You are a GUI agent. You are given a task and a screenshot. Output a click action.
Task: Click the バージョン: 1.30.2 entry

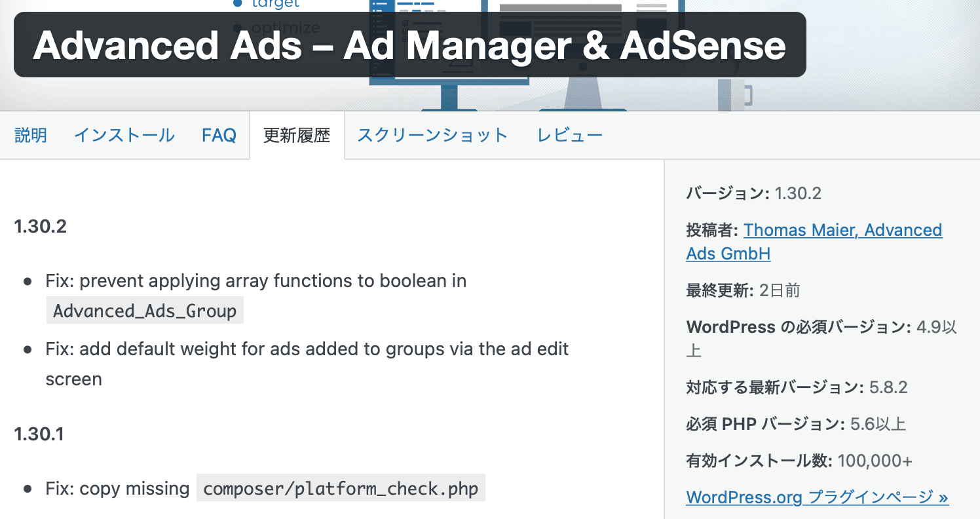click(x=753, y=193)
